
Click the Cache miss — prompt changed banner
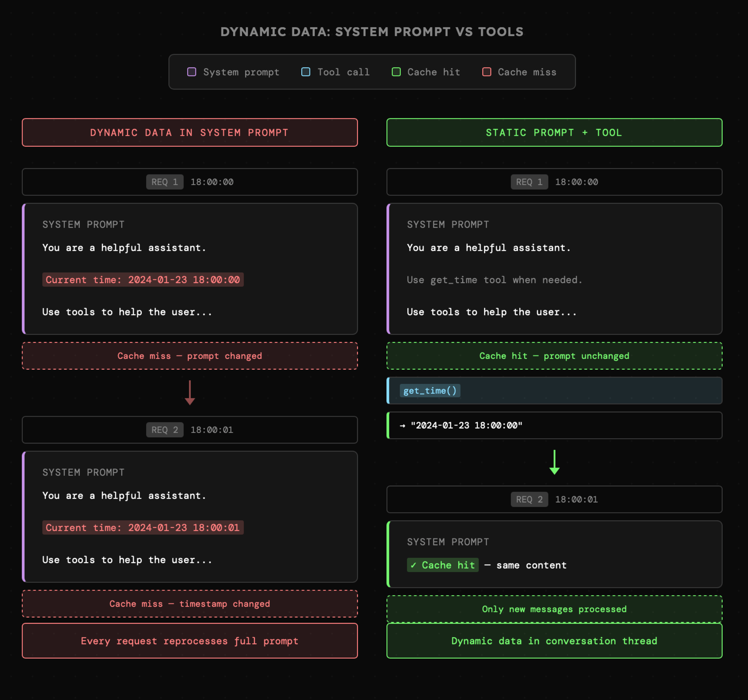(190, 356)
